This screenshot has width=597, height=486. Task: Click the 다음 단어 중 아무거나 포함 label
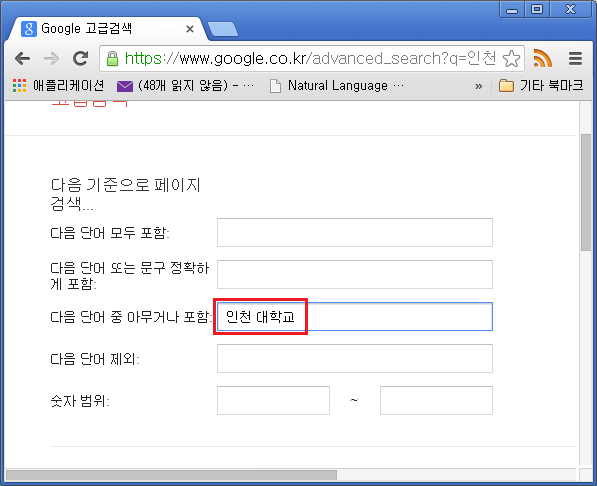[x=131, y=317]
